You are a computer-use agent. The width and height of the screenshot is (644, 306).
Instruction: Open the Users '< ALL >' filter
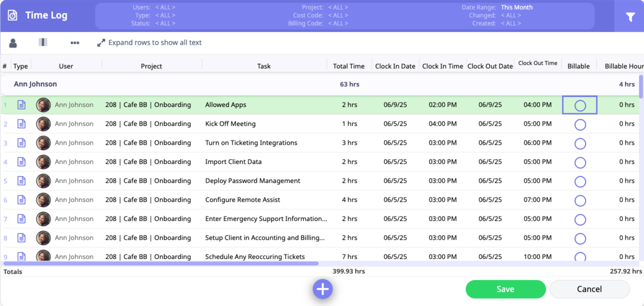(165, 7)
